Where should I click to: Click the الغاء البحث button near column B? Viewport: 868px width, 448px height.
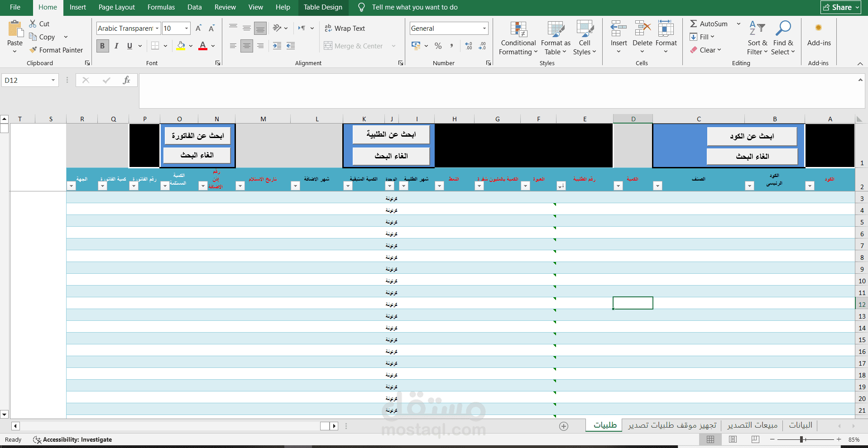point(752,156)
